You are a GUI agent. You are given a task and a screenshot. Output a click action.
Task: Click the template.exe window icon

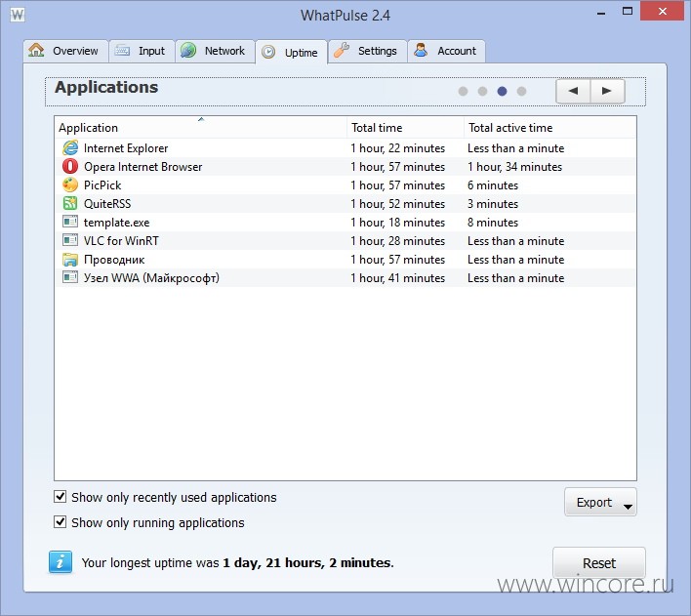(x=70, y=222)
